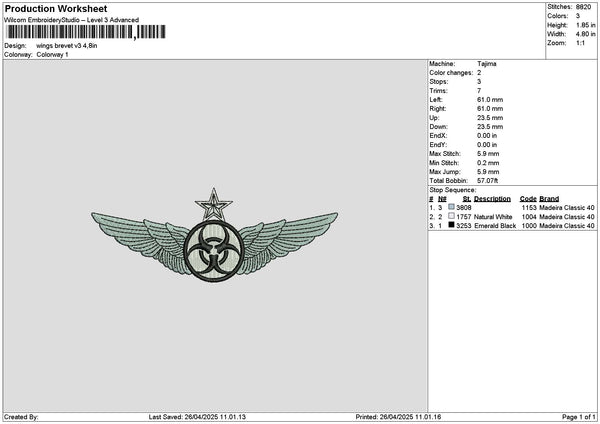Click the Natural White 1757 thread swatch

click(452, 216)
